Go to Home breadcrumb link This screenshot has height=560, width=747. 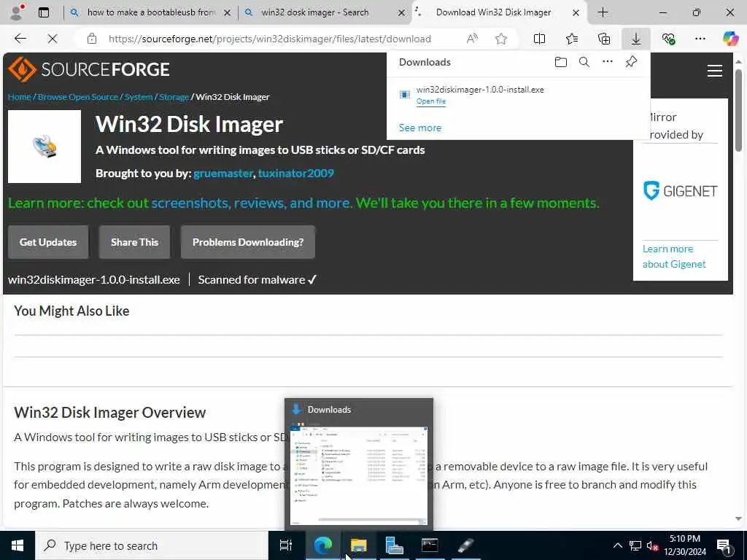tap(19, 97)
